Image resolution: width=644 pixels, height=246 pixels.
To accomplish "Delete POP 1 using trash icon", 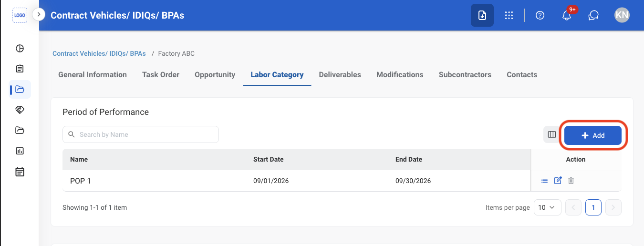I will tap(571, 181).
